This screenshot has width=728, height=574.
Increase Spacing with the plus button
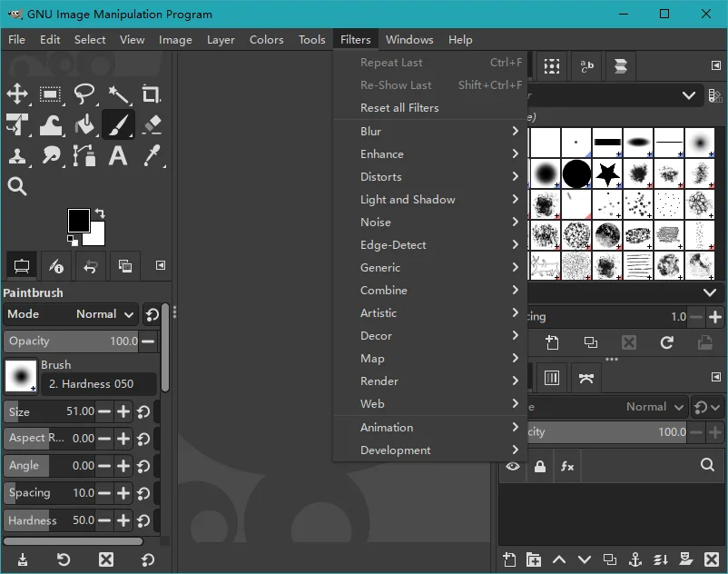pyautogui.click(x=123, y=493)
